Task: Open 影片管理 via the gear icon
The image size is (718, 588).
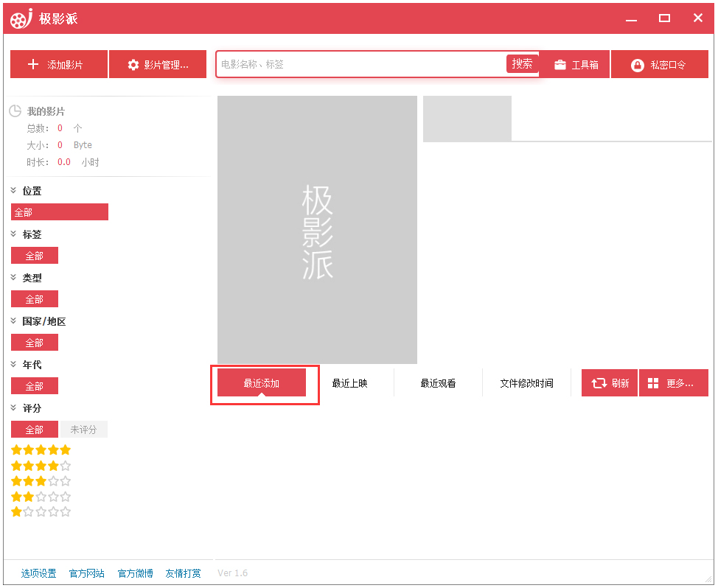Action: pyautogui.click(x=133, y=64)
